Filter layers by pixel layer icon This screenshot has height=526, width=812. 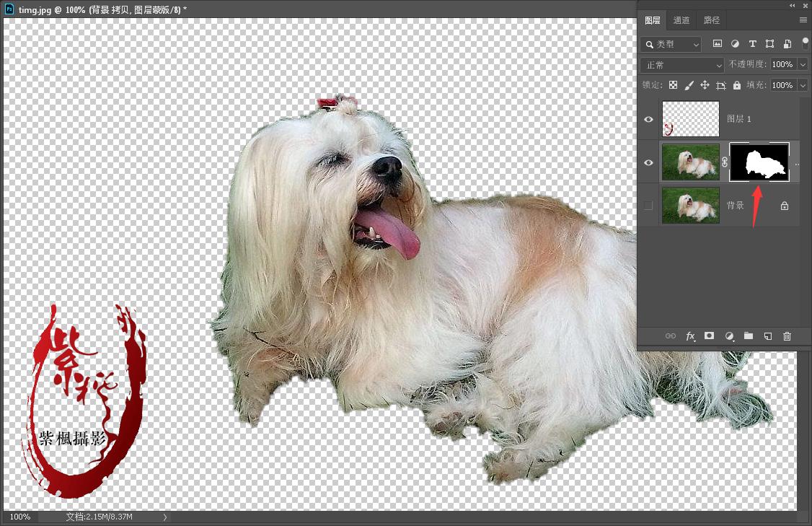click(718, 44)
